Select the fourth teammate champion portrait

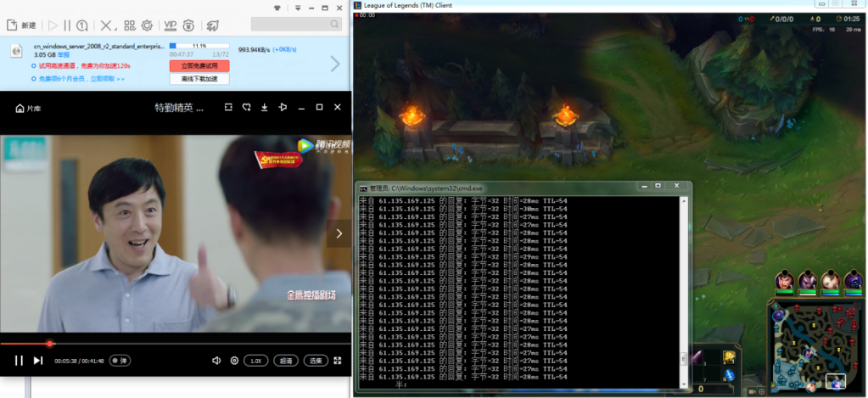[853, 279]
